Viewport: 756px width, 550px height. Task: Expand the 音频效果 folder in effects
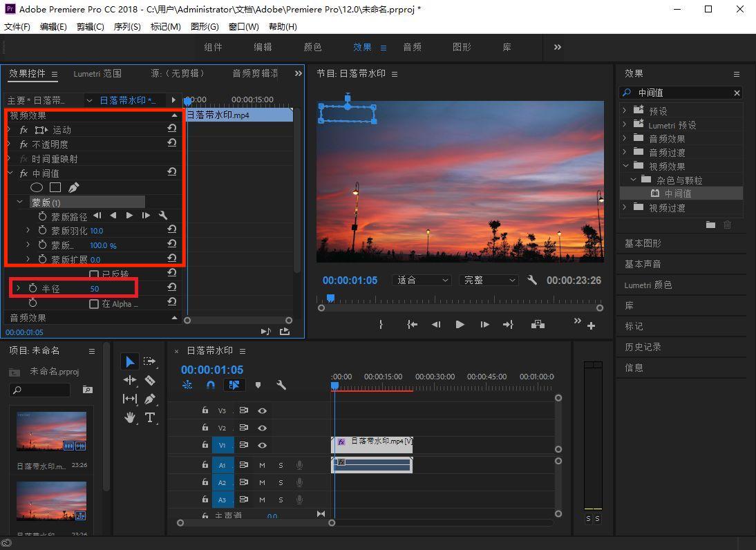625,138
